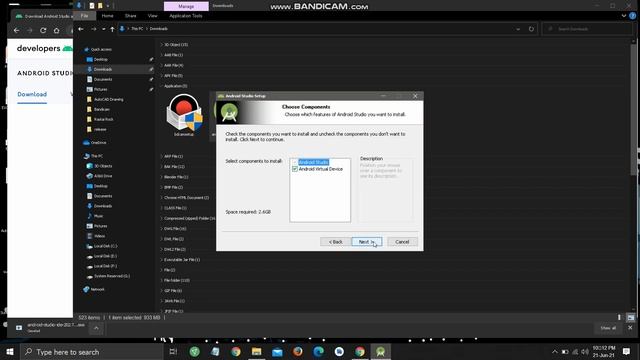The image size is (640, 360).
Task: Switch to the Download tab on developers page
Action: [x=32, y=94]
